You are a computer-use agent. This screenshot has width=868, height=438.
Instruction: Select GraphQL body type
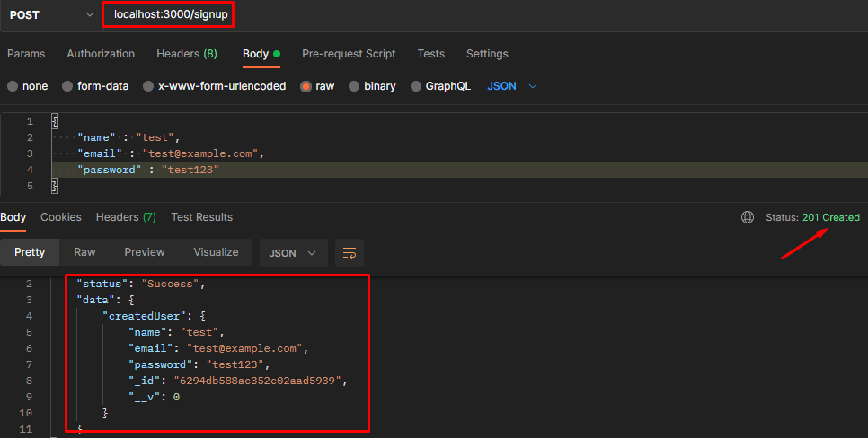(x=416, y=86)
